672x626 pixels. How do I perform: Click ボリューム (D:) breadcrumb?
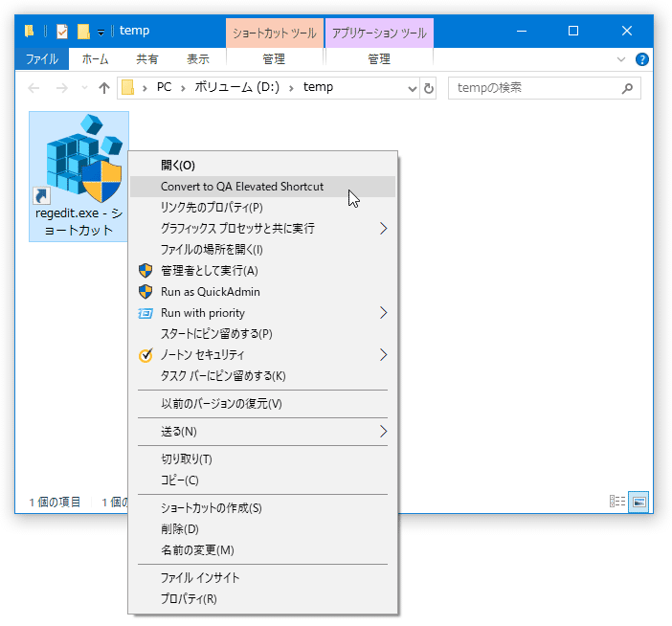coord(237,87)
